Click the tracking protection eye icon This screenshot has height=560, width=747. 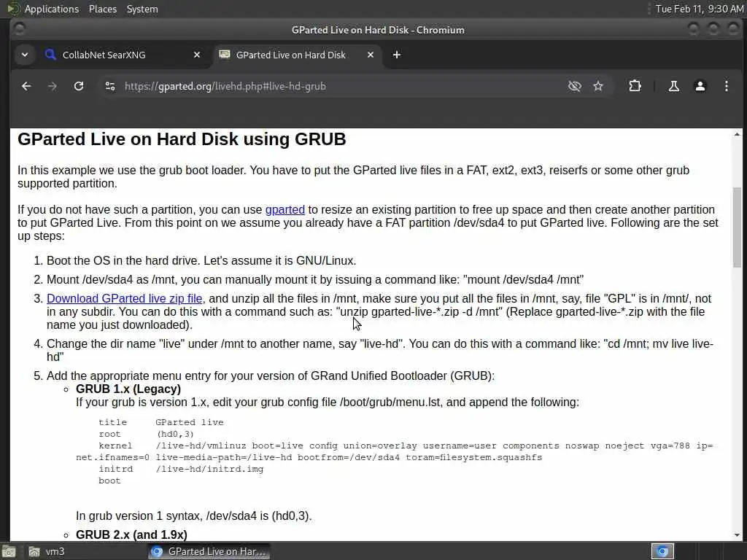point(575,86)
